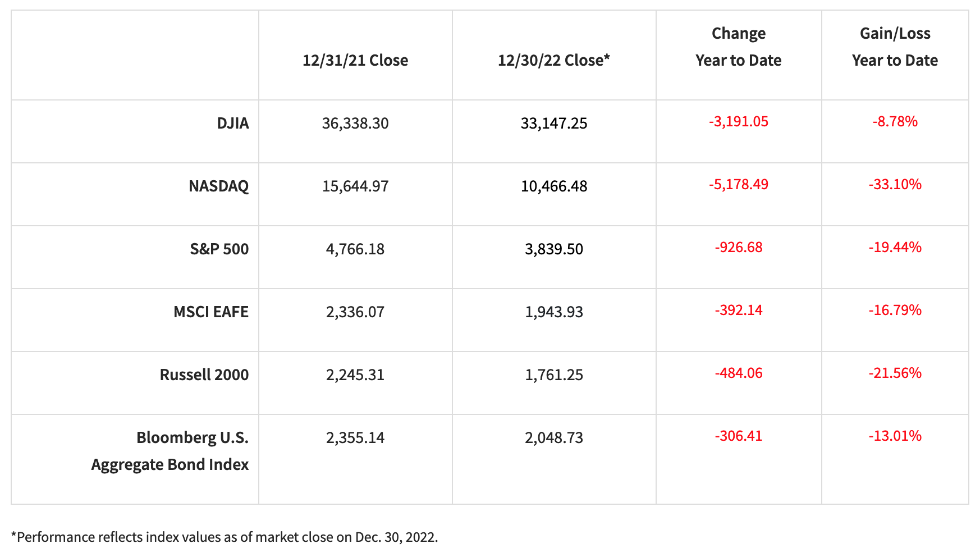Image resolution: width=980 pixels, height=548 pixels.
Task: Click NASDAQ 2022 close value 10,466.48
Action: tap(553, 186)
